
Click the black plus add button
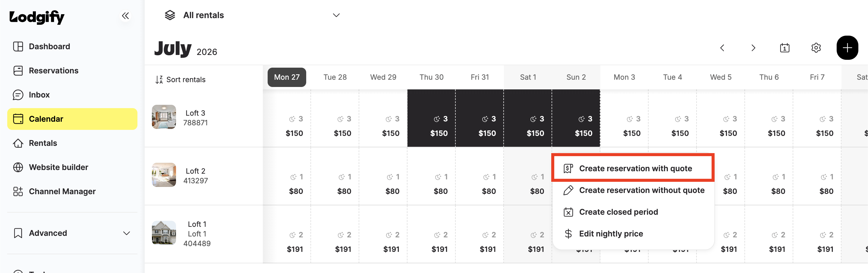(847, 48)
